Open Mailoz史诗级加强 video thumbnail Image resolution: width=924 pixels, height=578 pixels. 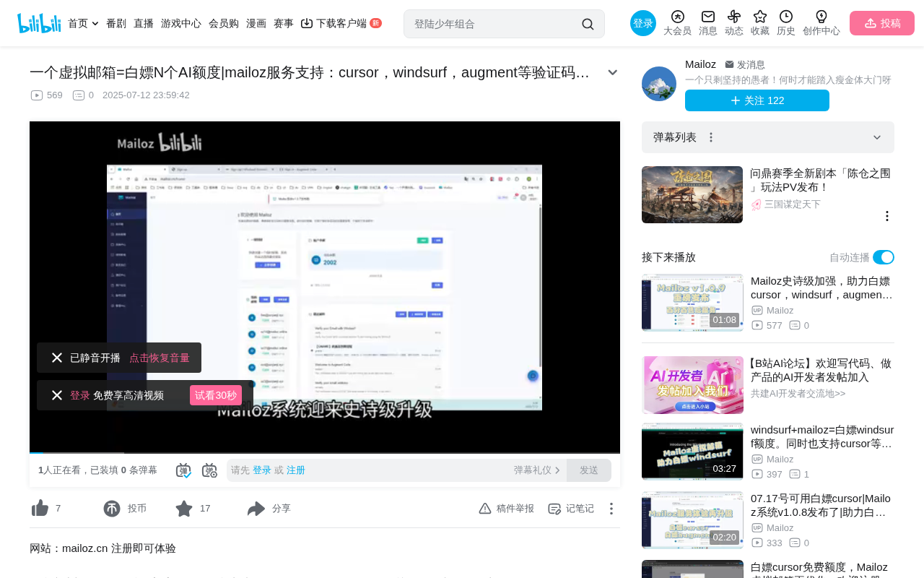coord(692,303)
